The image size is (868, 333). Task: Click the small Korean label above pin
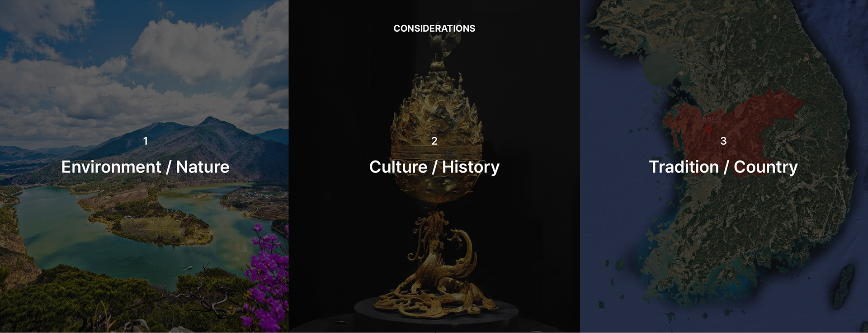pos(708,120)
